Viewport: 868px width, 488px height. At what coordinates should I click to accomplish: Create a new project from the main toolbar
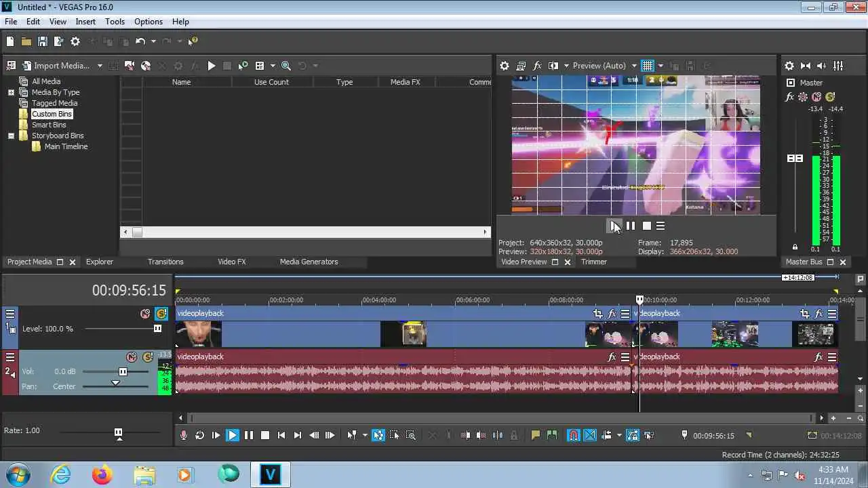(9, 41)
